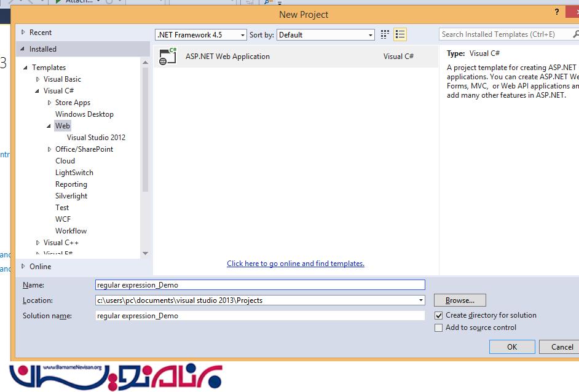This screenshot has height=392, width=579.
Task: Click the Browse button
Action: point(459,300)
